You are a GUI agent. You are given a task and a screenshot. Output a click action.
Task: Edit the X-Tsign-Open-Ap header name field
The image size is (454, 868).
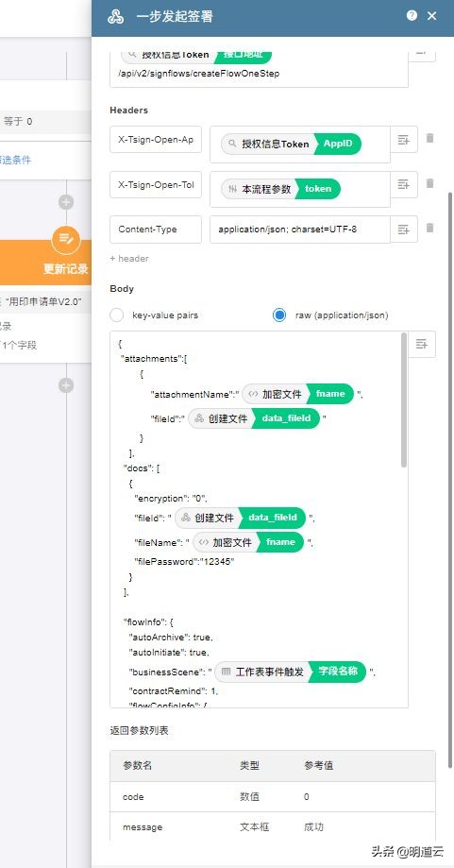point(156,140)
